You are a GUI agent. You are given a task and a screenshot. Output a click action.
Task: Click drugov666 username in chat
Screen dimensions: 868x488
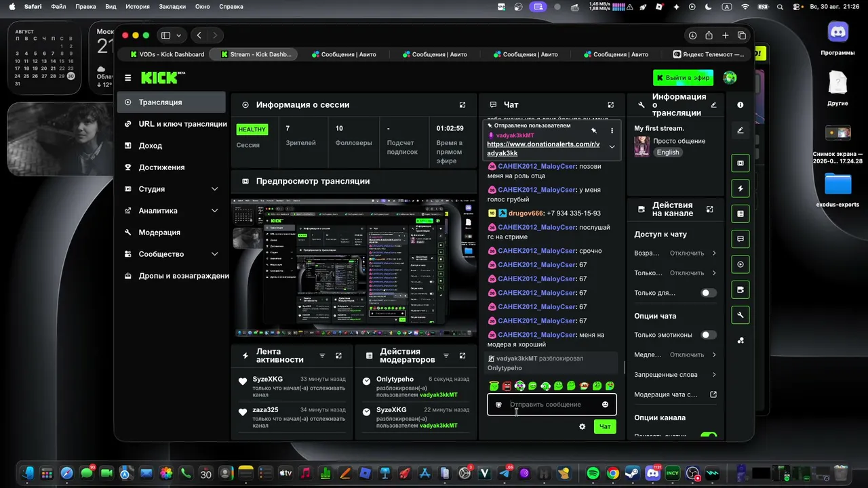pyautogui.click(x=526, y=213)
